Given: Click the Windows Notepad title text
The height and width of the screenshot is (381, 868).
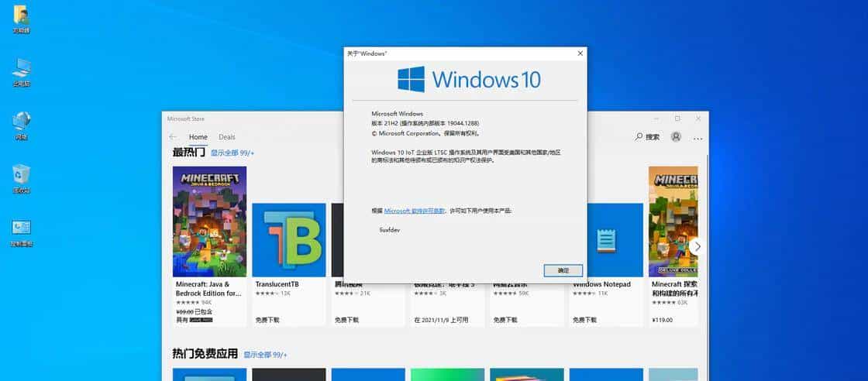Looking at the screenshot, I should click(601, 284).
